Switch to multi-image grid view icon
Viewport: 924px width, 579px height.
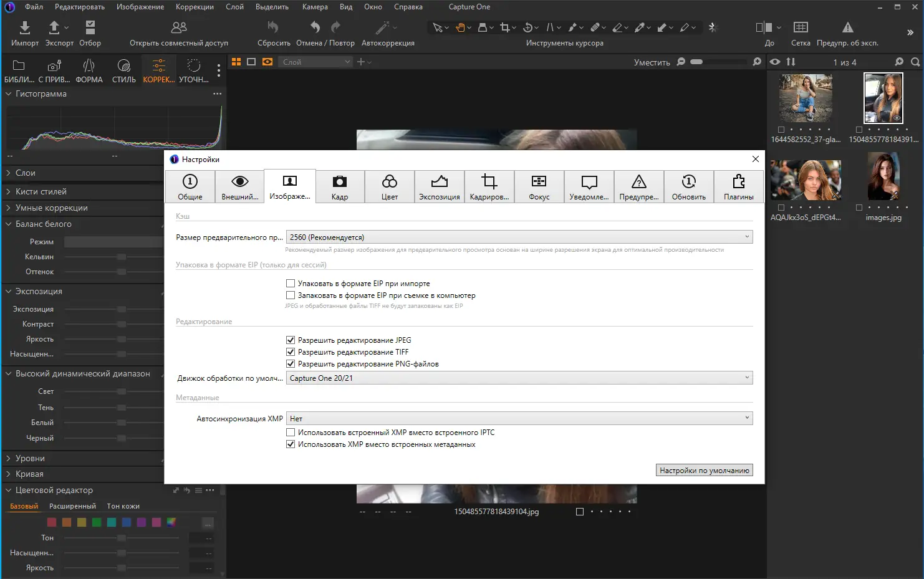point(236,62)
